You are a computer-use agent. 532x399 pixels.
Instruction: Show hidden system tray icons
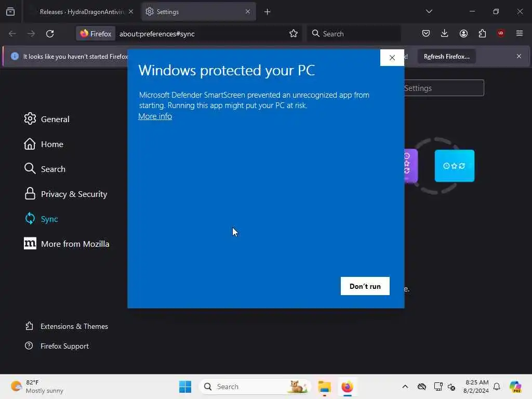tap(405, 387)
